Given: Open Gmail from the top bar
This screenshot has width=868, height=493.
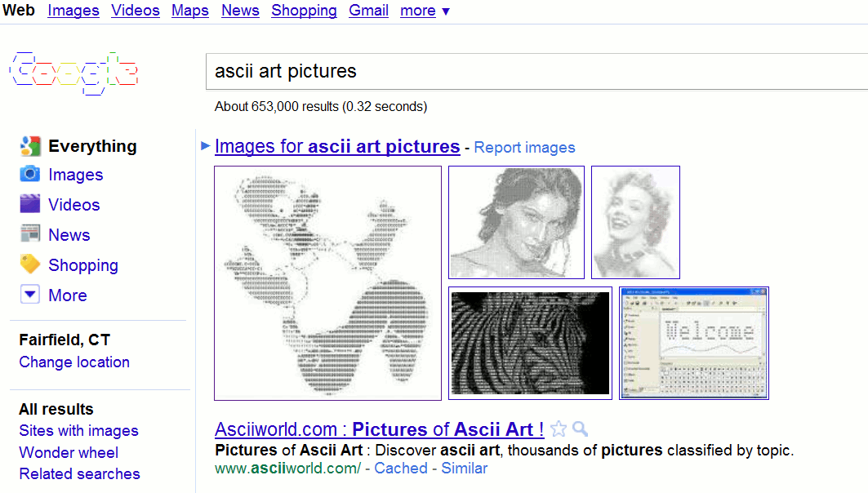Looking at the screenshot, I should pos(369,11).
